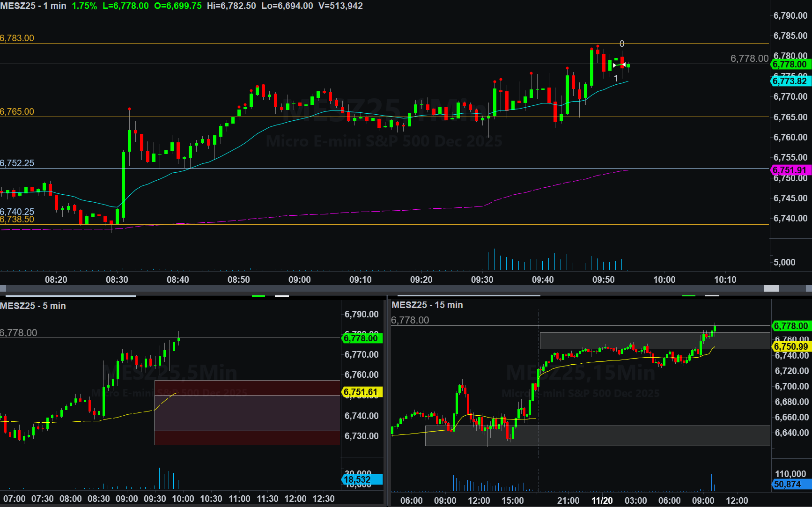Click the blue 50,874 volume tag
Viewport: 812px width, 507px height.
pyautogui.click(x=790, y=484)
